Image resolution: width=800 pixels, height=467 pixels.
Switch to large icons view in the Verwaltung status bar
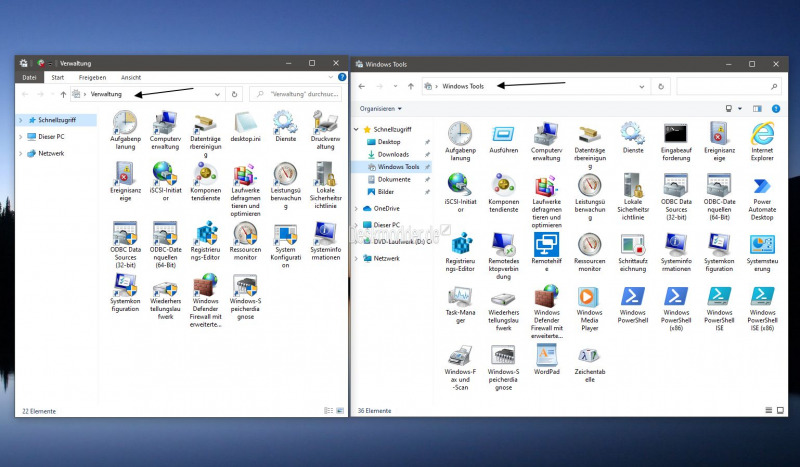(340, 410)
